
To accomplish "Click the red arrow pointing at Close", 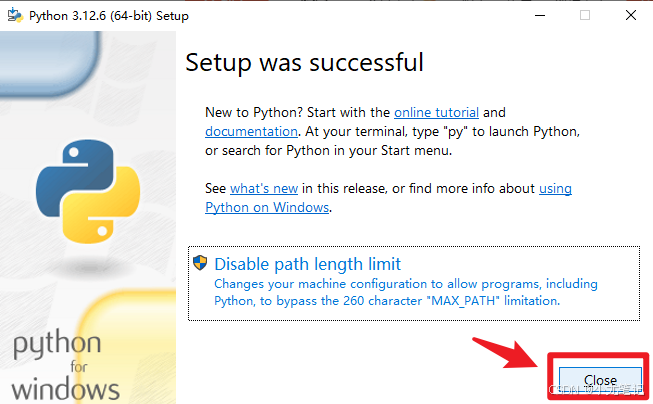I will tap(506, 352).
